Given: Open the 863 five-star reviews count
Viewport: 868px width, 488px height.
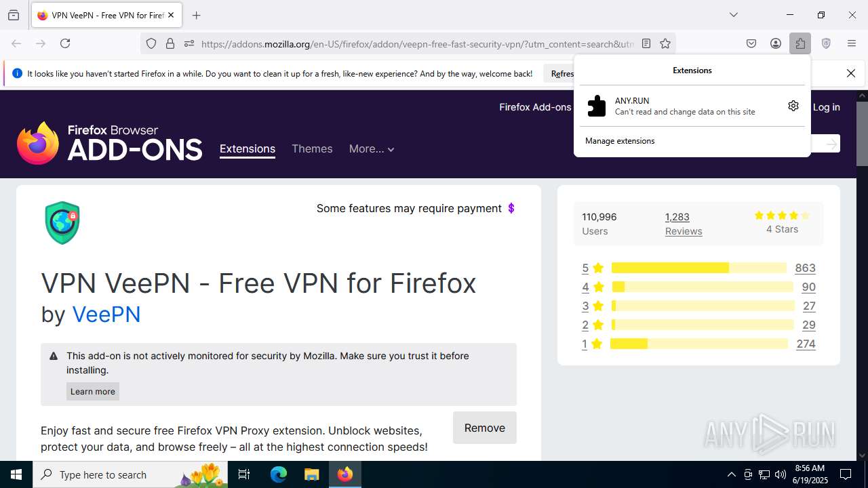Looking at the screenshot, I should coord(805,268).
